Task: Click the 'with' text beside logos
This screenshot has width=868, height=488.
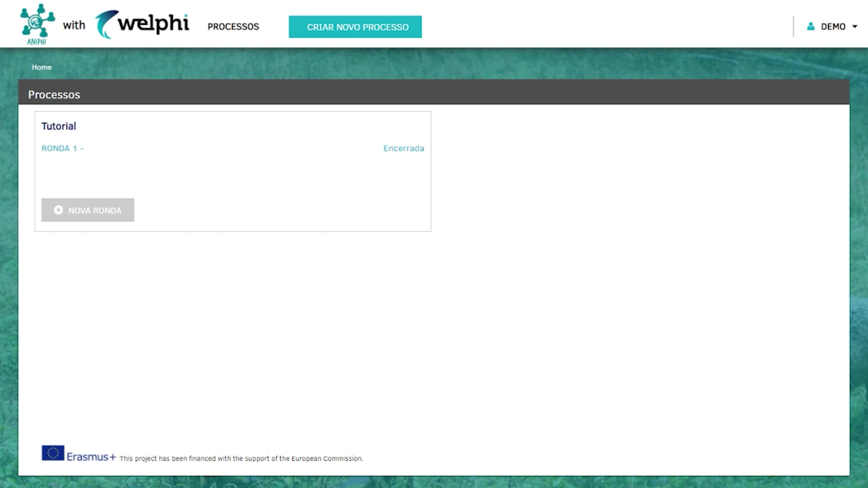Action: [x=74, y=25]
